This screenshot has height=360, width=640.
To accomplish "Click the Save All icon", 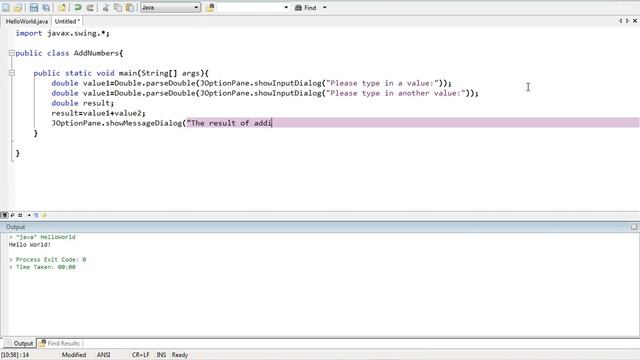I will (x=46, y=7).
